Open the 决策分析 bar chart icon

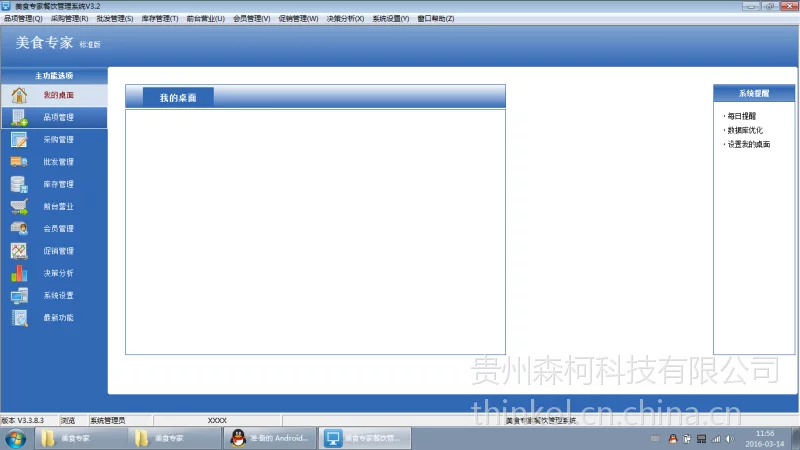pos(19,273)
